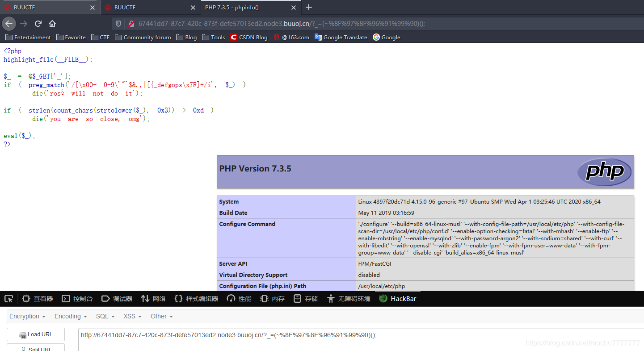Open the Favorite bookmarks folder
644x351 pixels.
click(x=71, y=37)
